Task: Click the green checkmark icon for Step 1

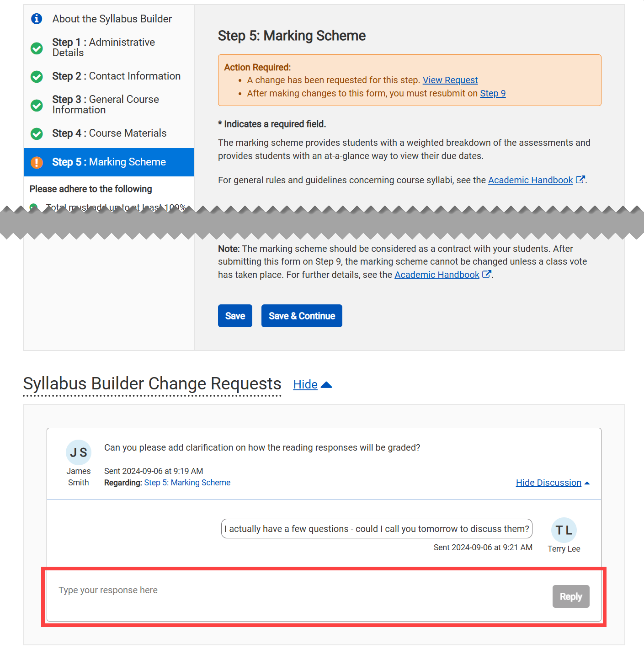Action: [x=37, y=48]
